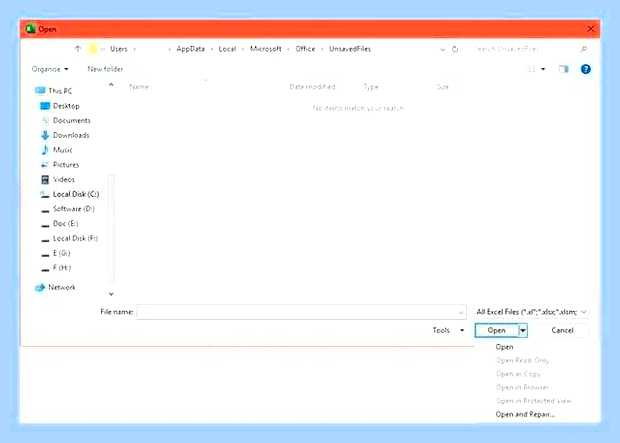Select Downloads in the navigation tree
Image resolution: width=620 pixels, height=443 pixels.
[71, 135]
